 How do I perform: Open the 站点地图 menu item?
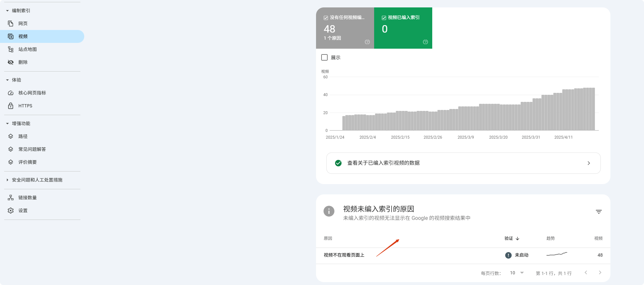click(42, 49)
